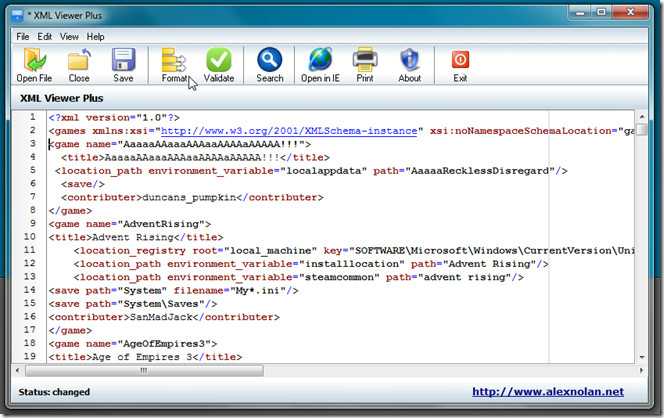
Task: Click the 'local_machine' root value
Action: pyautogui.click(x=270, y=251)
